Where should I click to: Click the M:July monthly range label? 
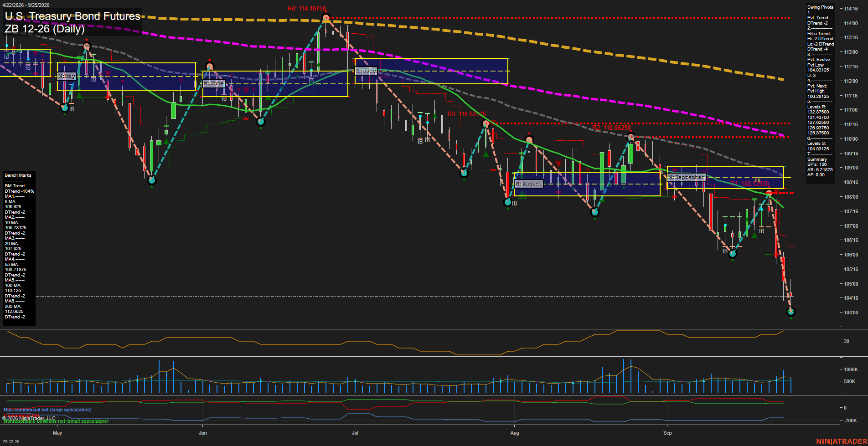366,71
